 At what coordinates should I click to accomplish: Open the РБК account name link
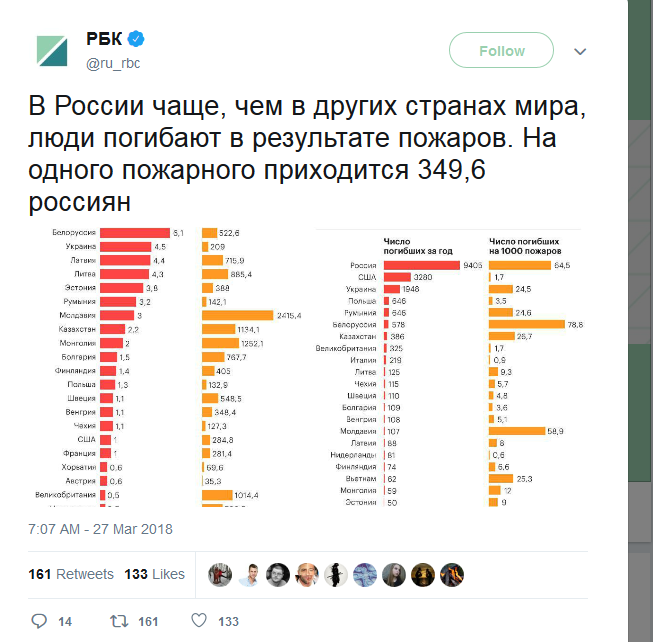[104, 39]
